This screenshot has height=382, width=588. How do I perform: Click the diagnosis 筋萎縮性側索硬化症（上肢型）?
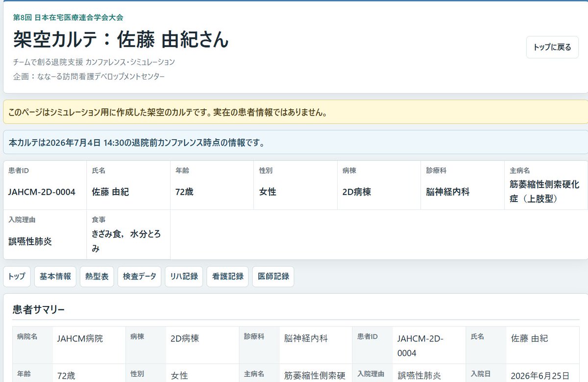click(x=544, y=192)
